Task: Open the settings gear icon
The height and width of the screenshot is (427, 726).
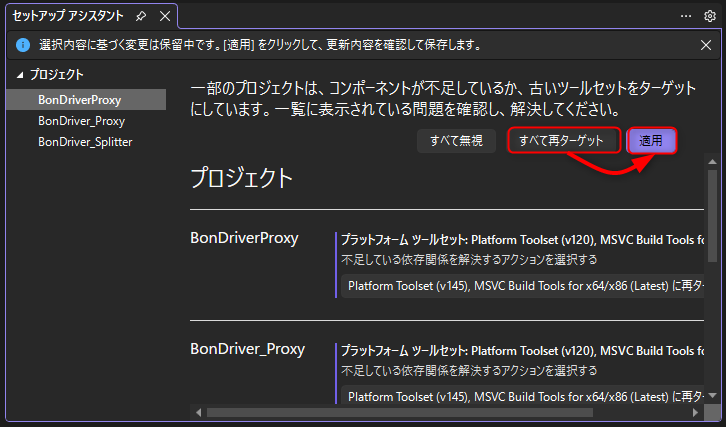Action: pyautogui.click(x=710, y=16)
